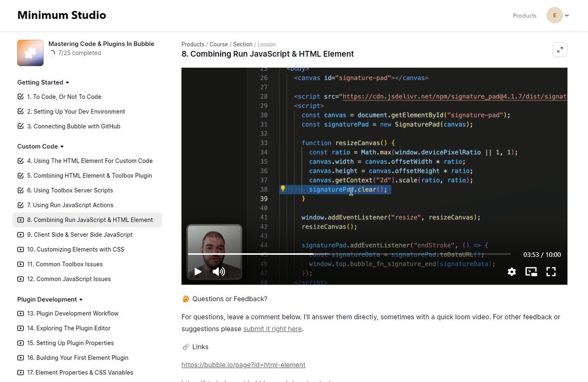The height and width of the screenshot is (382, 588).
Task: Open account dropdown chevron beside avatar
Action: coord(567,16)
